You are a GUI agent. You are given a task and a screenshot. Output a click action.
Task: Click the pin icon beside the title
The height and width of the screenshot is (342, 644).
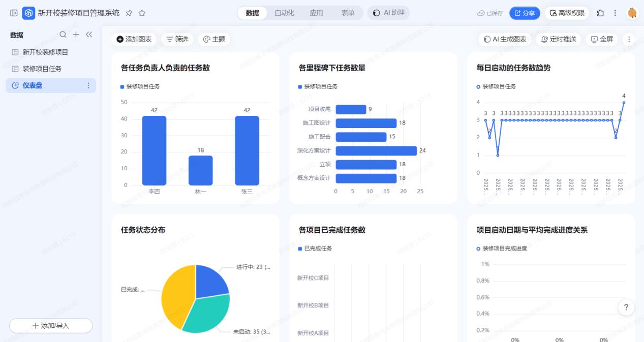click(129, 13)
